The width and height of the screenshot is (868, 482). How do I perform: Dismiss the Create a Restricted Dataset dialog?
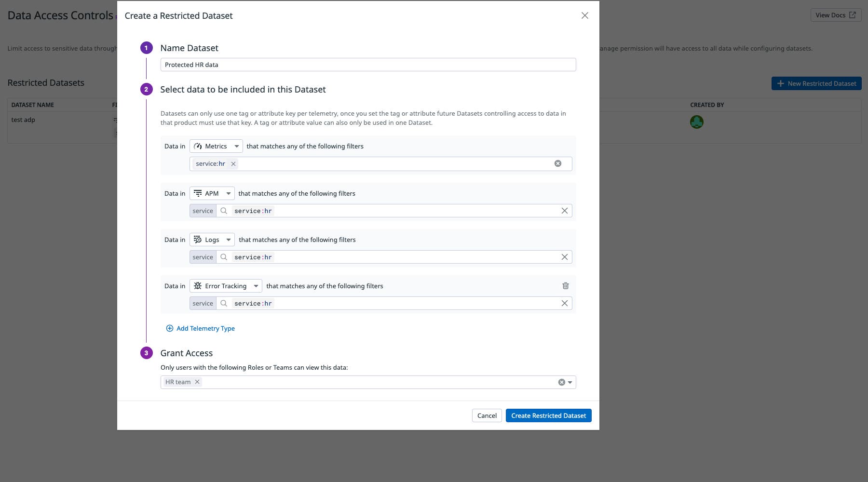(584, 15)
